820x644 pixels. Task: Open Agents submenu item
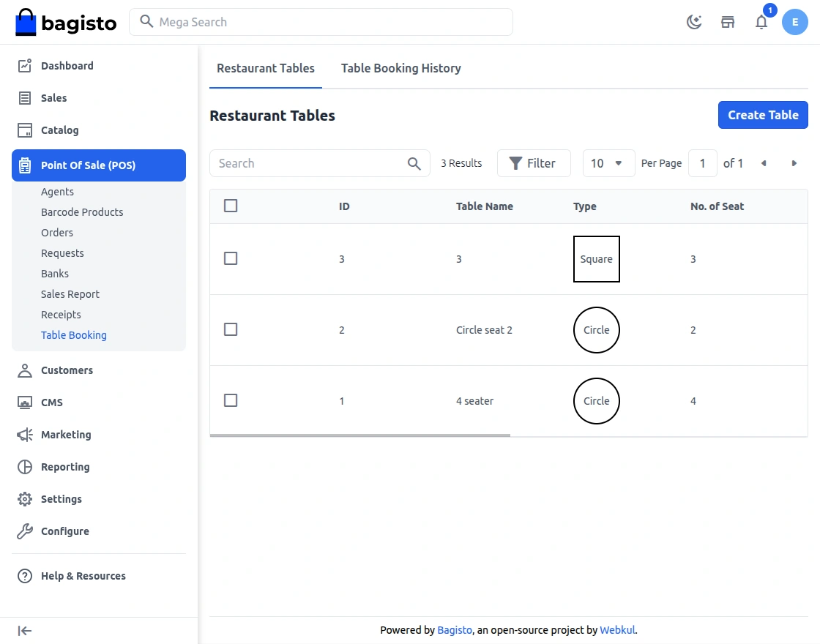tap(58, 192)
